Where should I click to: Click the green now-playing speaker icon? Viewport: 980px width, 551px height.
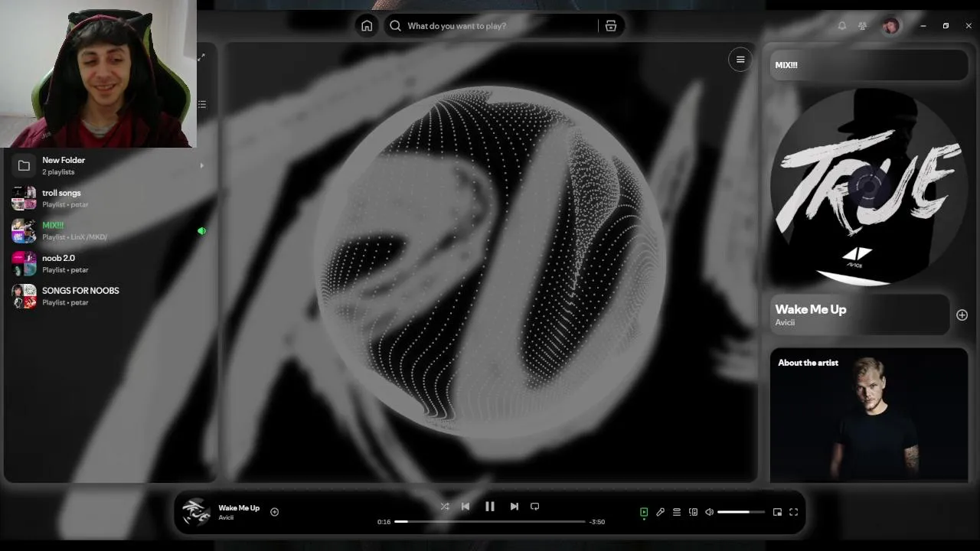coord(201,230)
